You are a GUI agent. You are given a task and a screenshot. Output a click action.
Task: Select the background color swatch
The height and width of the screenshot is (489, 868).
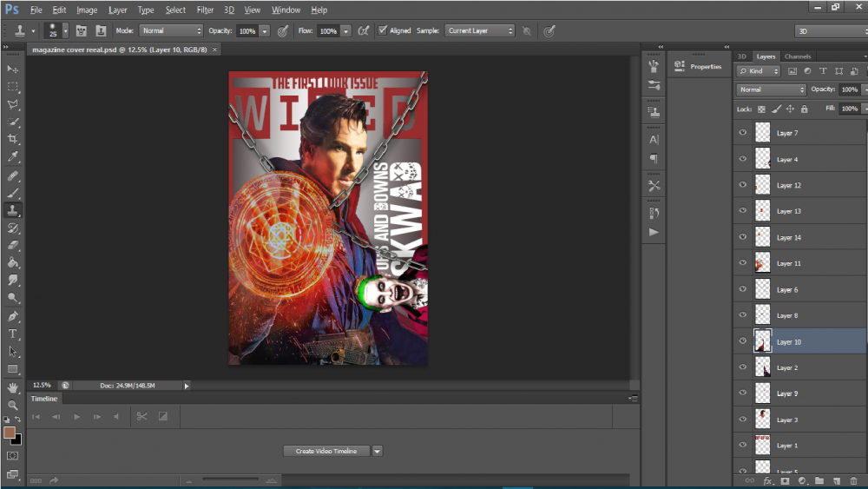point(17,441)
